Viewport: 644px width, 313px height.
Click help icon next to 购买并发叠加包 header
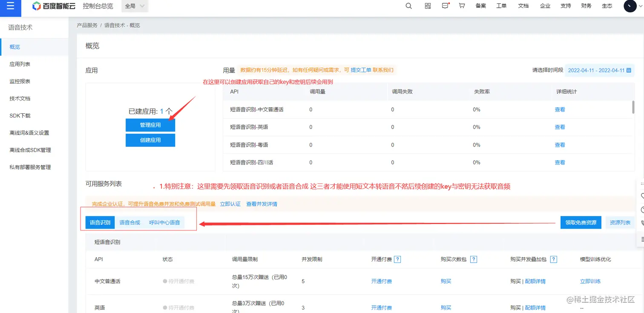(x=553, y=259)
